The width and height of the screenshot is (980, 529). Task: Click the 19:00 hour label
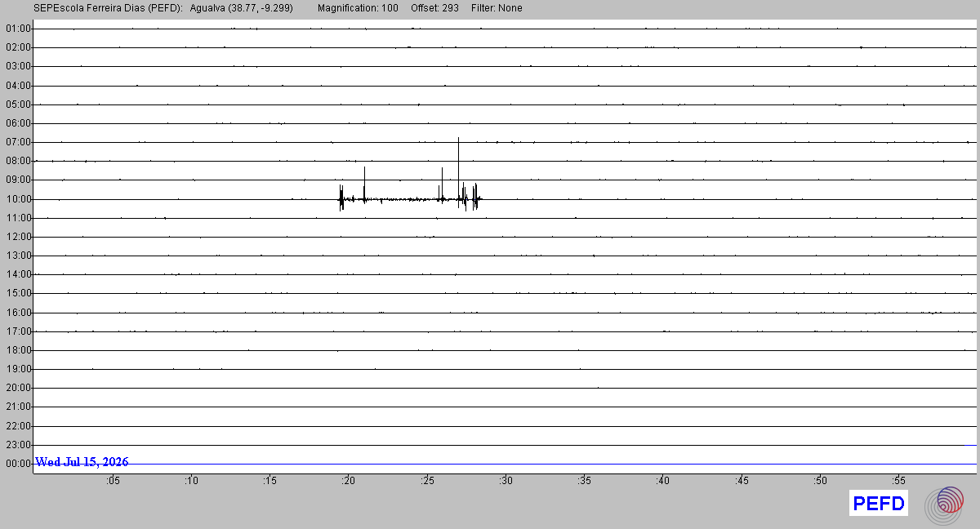[x=18, y=369]
